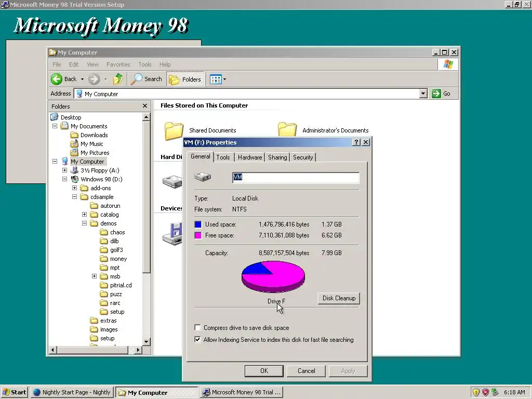Select My Music folder icon
Screen dimensions: 532x399
(x=74, y=144)
